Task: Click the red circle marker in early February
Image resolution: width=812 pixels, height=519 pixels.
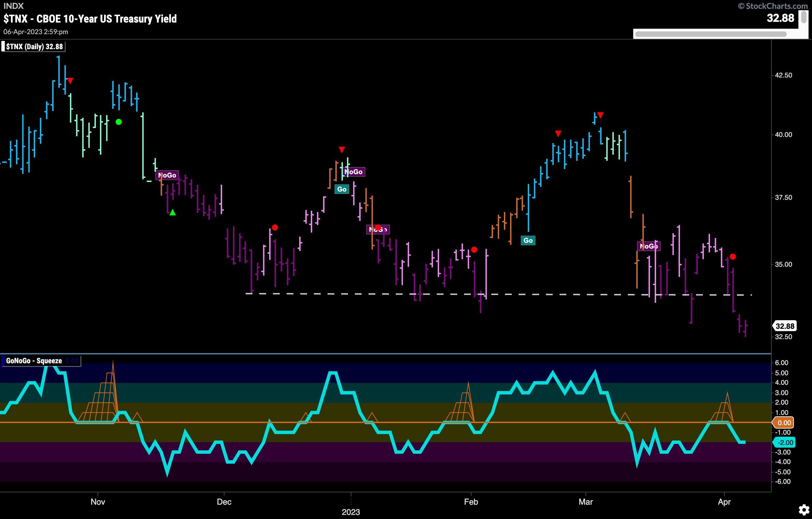Action: point(474,250)
